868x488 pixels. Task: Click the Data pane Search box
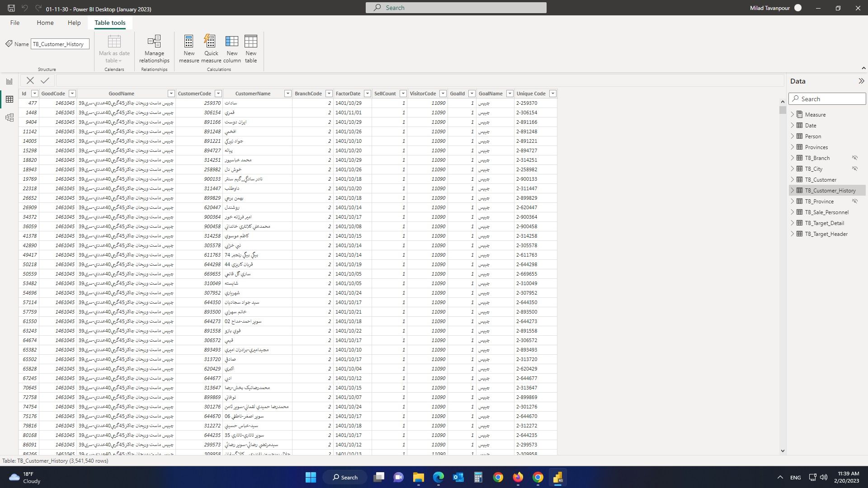click(x=827, y=99)
